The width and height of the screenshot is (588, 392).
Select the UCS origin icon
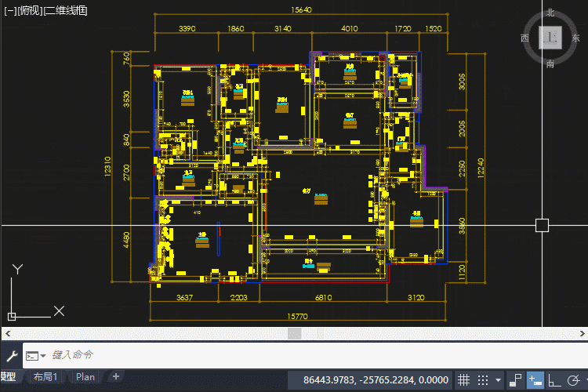12,316
